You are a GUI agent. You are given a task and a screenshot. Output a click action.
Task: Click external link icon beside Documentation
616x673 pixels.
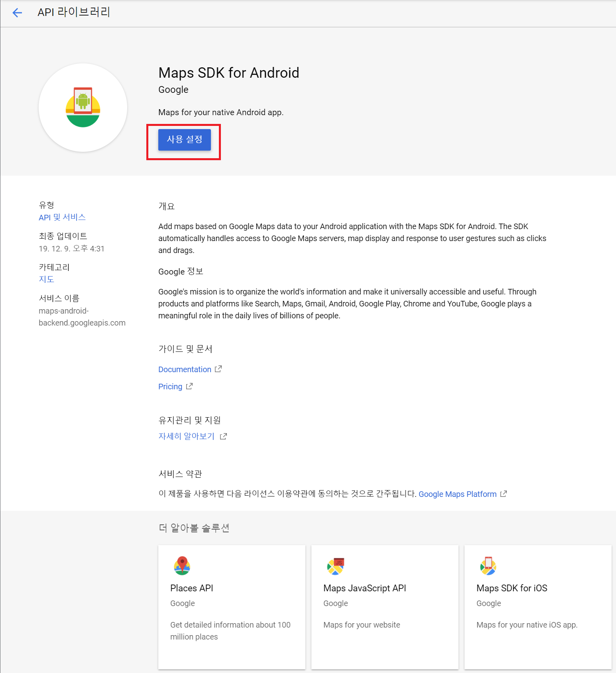pos(218,369)
